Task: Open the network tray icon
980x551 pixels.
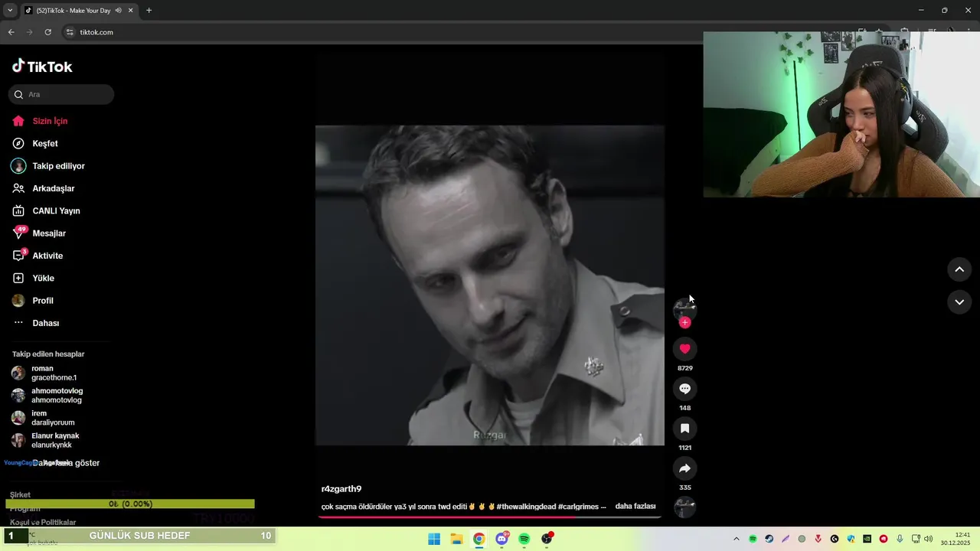Action: [x=916, y=539]
